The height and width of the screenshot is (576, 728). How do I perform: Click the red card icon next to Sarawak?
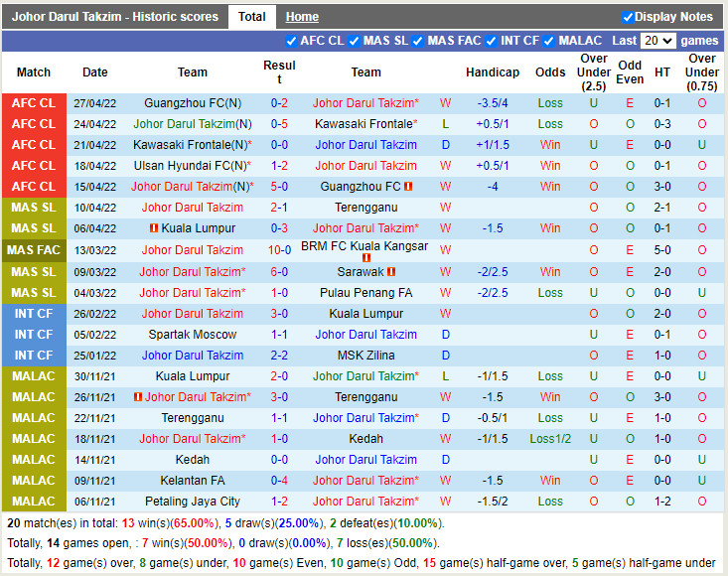392,271
